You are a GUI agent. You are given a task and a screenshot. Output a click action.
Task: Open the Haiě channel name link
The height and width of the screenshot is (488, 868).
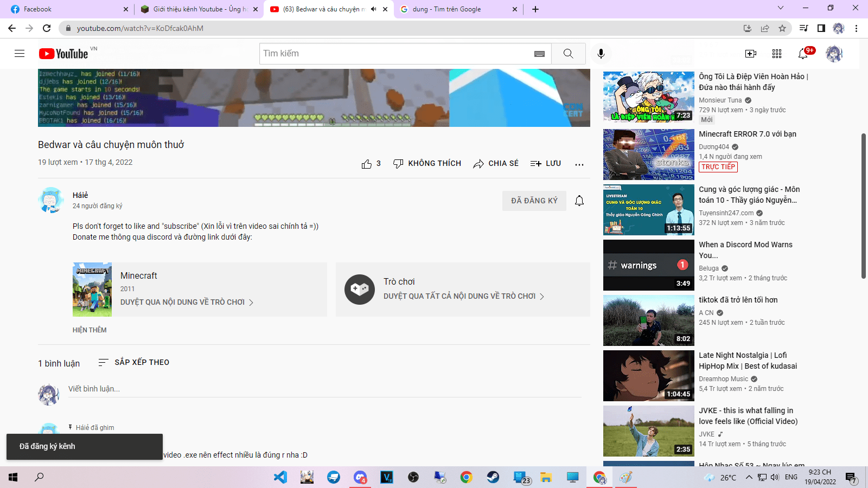(x=80, y=195)
